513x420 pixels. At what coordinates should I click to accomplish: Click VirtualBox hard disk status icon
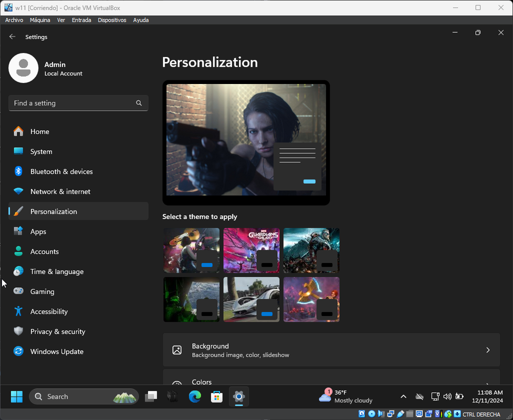(362, 414)
